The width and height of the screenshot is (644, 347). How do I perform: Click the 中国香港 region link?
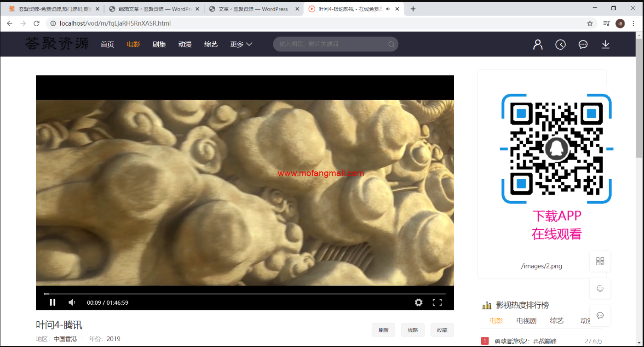point(65,339)
